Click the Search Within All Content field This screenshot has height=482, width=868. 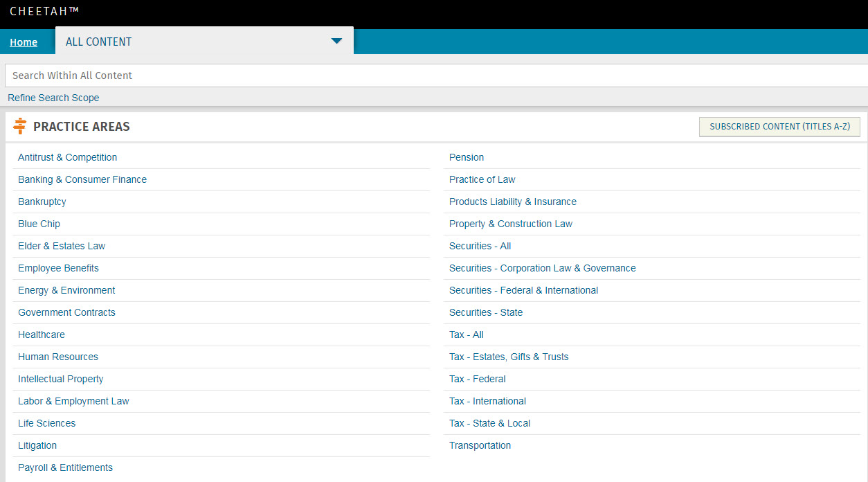(x=436, y=75)
